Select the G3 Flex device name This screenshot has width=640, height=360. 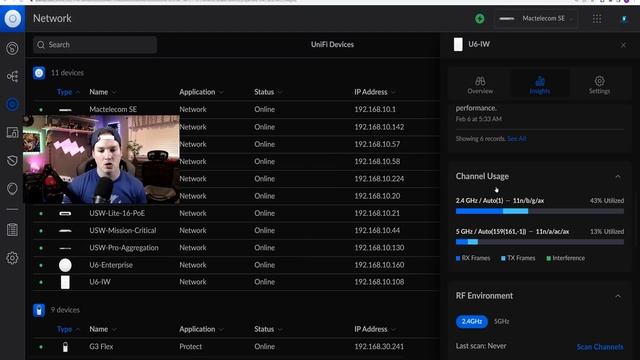tap(101, 347)
